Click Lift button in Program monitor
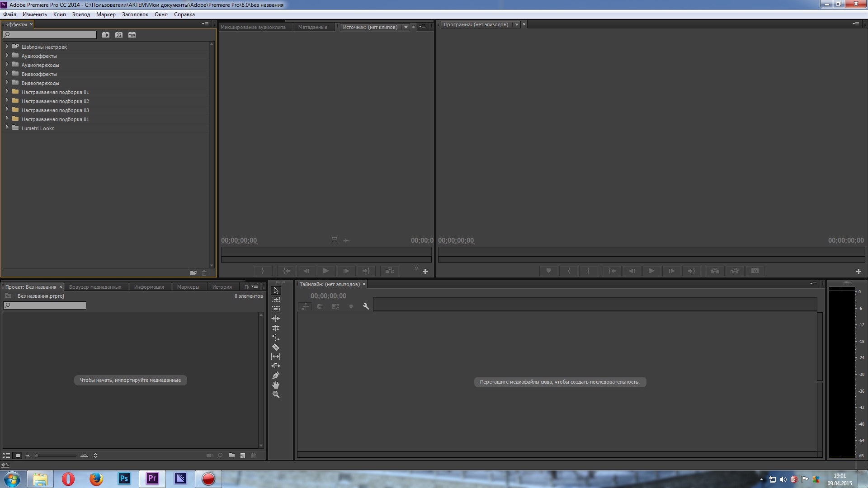Viewport: 868px width, 488px height. pyautogui.click(x=715, y=271)
